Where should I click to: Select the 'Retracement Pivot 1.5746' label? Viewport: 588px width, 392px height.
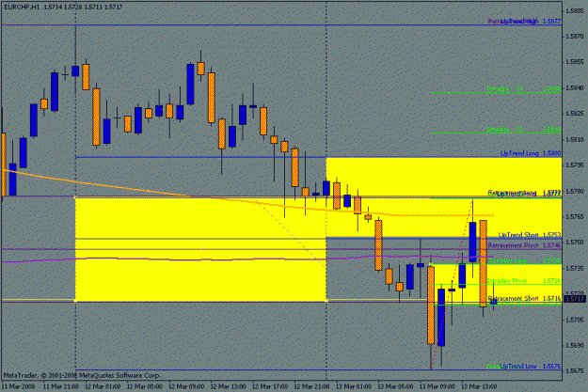525,245
